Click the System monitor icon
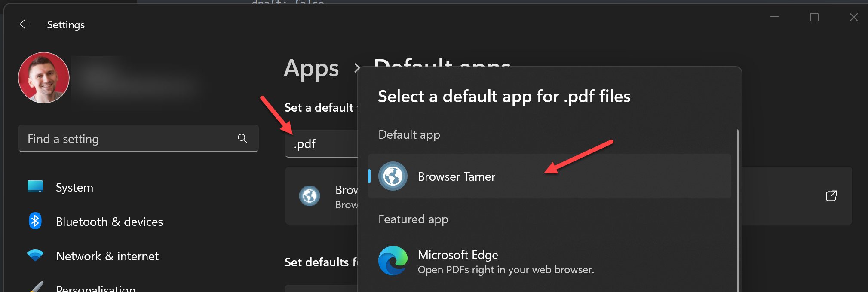This screenshot has height=292, width=868. (x=35, y=186)
